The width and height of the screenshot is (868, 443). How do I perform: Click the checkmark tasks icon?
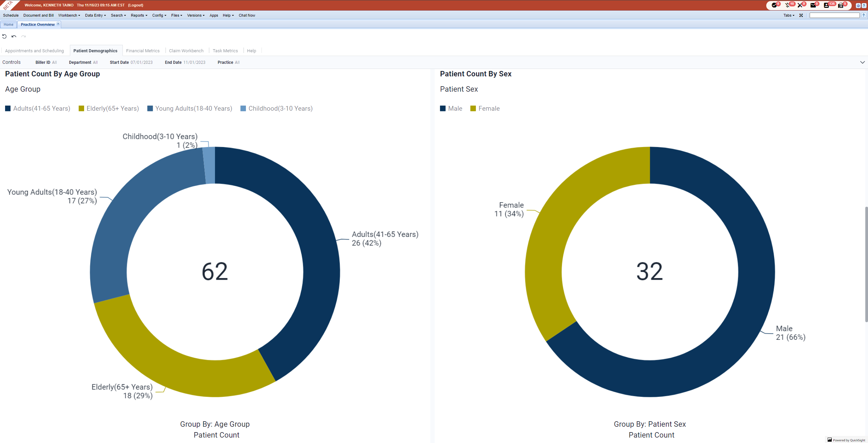(774, 5)
